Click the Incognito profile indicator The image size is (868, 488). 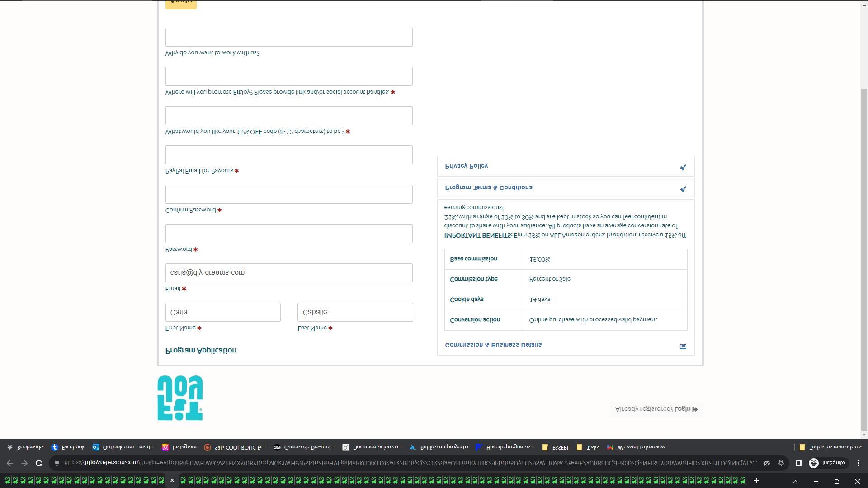pyautogui.click(x=827, y=463)
